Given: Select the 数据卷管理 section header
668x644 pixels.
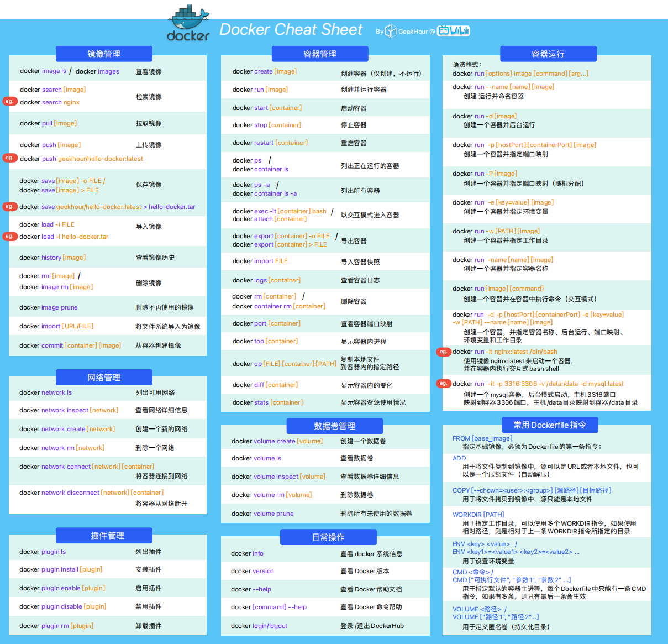Looking at the screenshot, I should [x=335, y=426].
